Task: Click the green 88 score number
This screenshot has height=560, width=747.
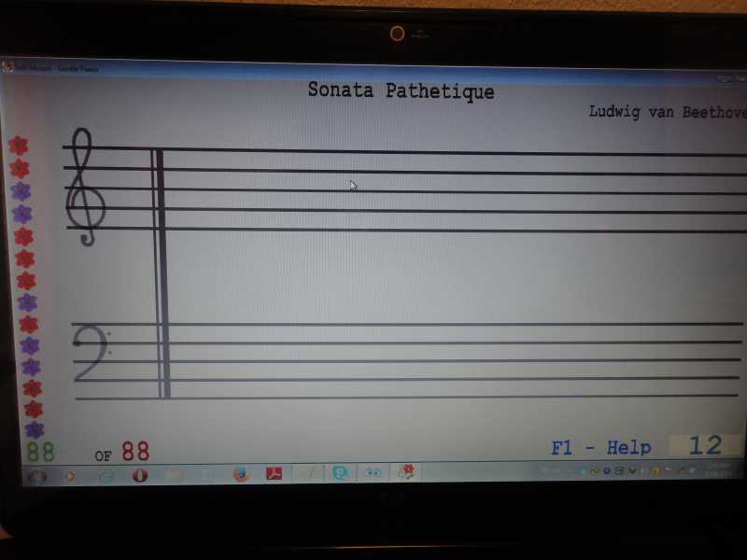Action: point(40,452)
